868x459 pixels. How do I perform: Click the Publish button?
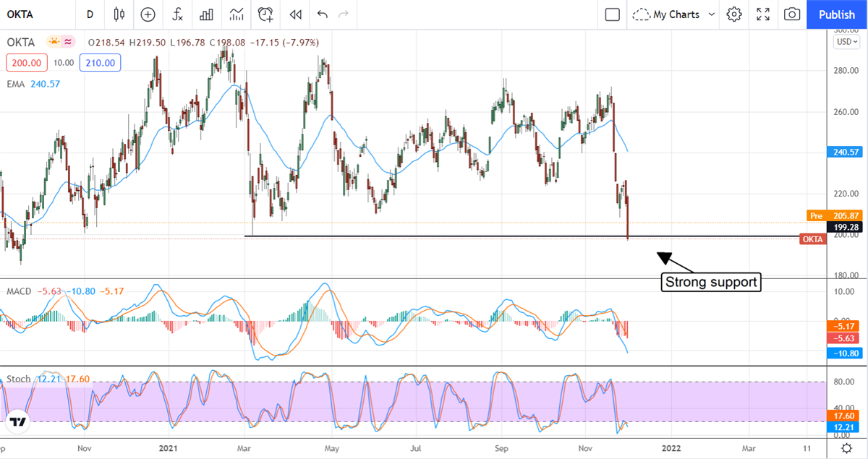pyautogui.click(x=836, y=14)
